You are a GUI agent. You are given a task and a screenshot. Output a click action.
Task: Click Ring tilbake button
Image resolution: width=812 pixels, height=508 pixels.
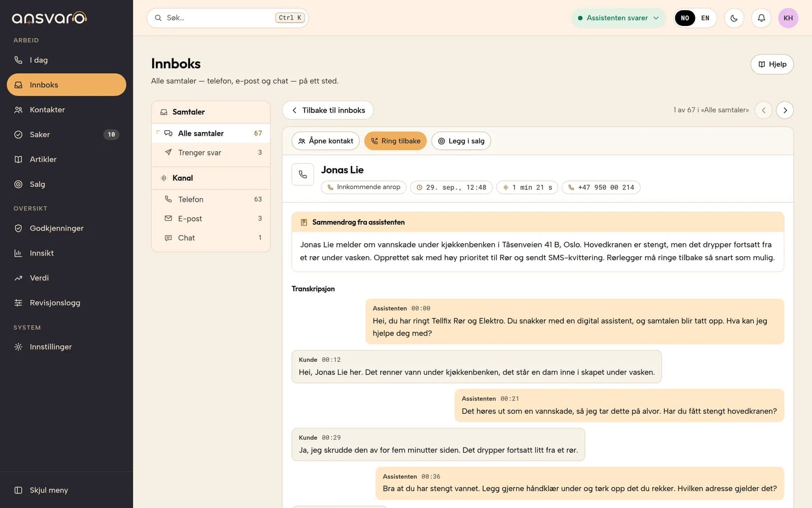pyautogui.click(x=395, y=141)
